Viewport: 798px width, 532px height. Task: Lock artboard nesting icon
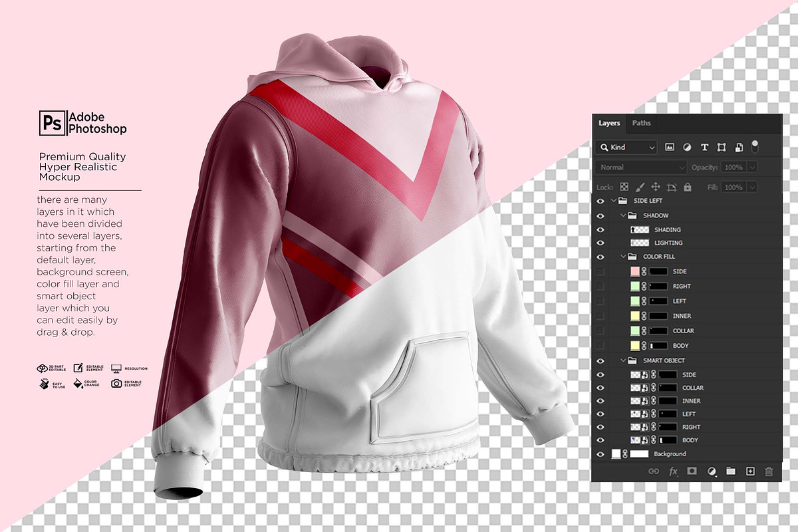672,188
